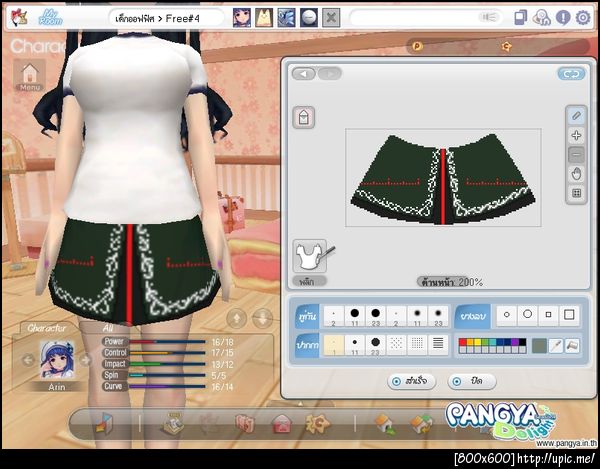This screenshot has width=600, height=469.
Task: Show next character with right arrow
Action: pyautogui.click(x=85, y=360)
